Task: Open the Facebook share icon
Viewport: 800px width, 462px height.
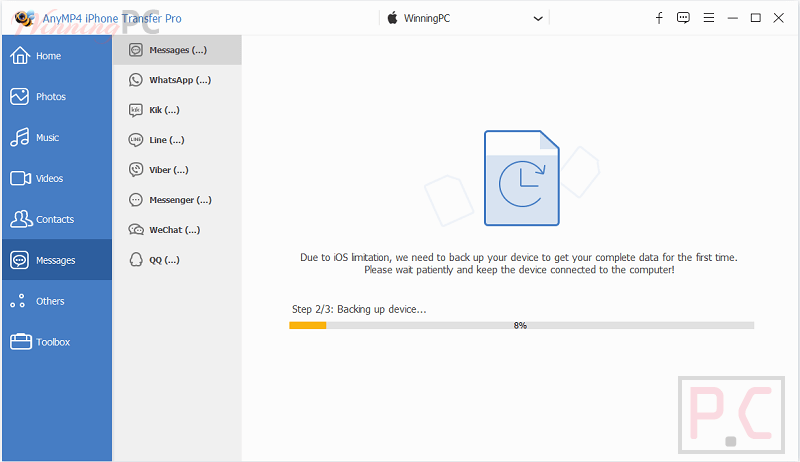Action: pyautogui.click(x=659, y=18)
